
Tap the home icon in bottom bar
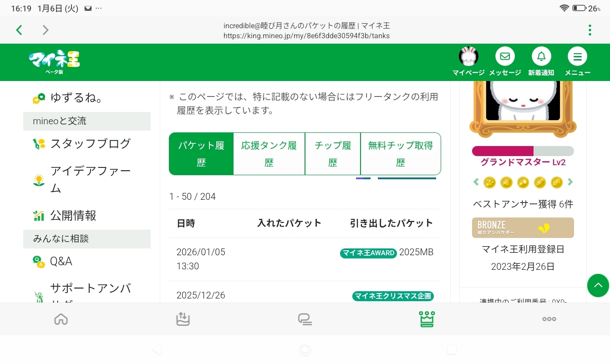point(61,319)
